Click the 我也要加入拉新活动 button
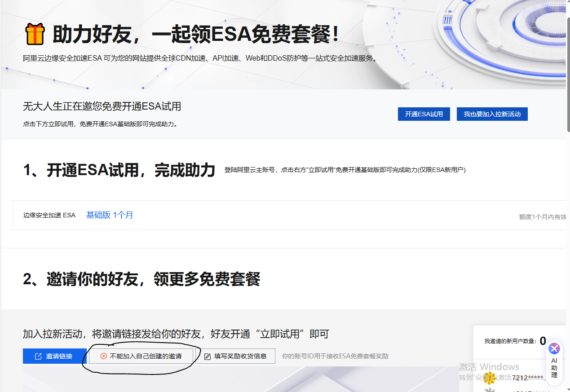570x392 pixels. [492, 114]
